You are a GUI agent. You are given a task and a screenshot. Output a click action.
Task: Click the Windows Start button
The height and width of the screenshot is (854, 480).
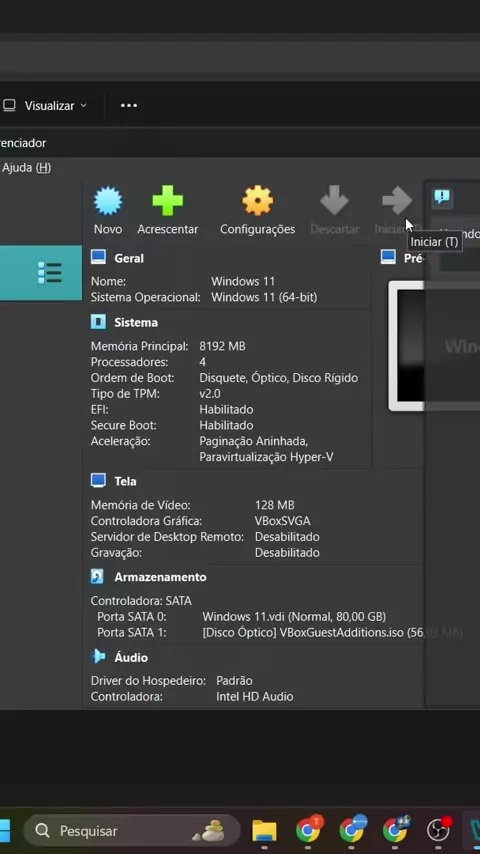click(x=4, y=831)
